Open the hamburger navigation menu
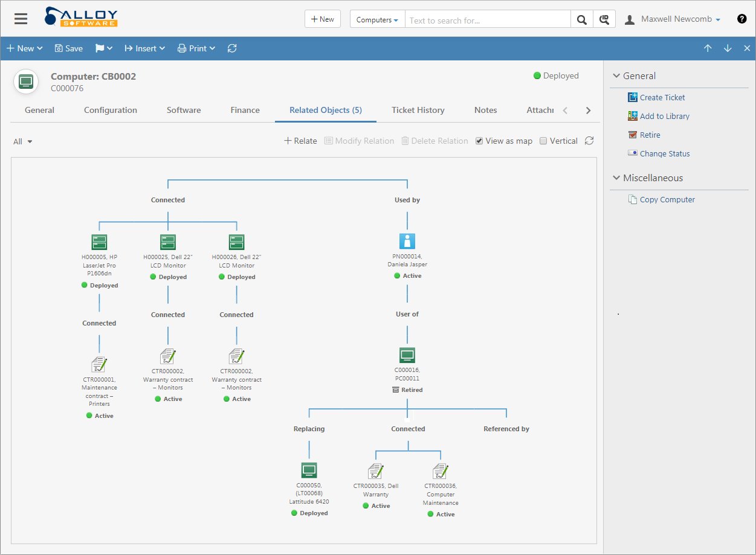Screen dimensions: 756x555 pos(20,19)
